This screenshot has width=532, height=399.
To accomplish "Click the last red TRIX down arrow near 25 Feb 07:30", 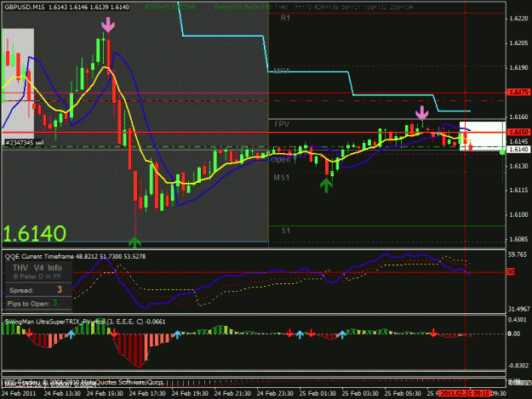I will (433, 333).
